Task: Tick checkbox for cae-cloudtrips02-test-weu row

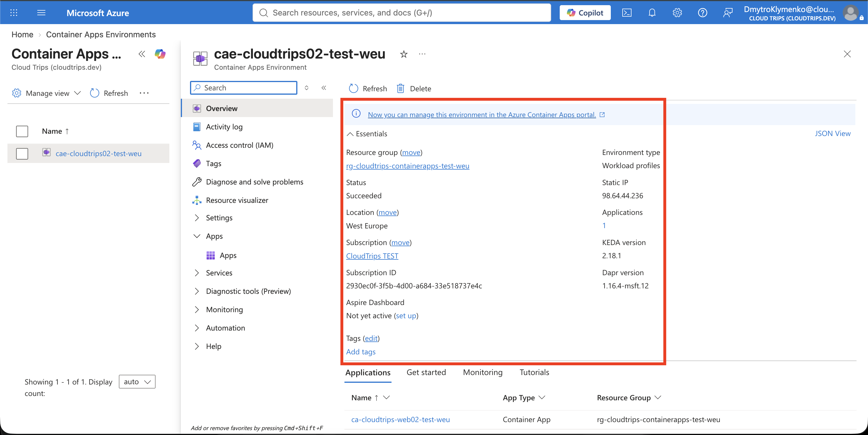Action: [x=22, y=154]
